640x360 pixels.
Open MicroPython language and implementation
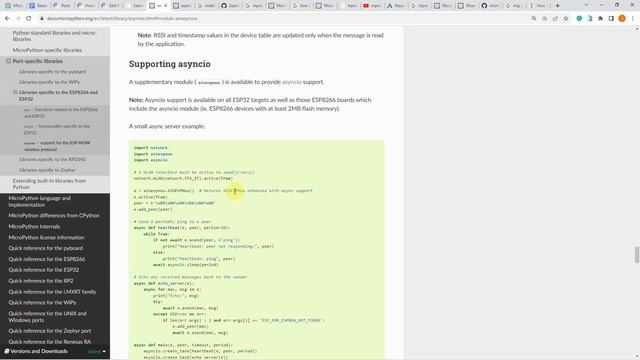click(40, 201)
